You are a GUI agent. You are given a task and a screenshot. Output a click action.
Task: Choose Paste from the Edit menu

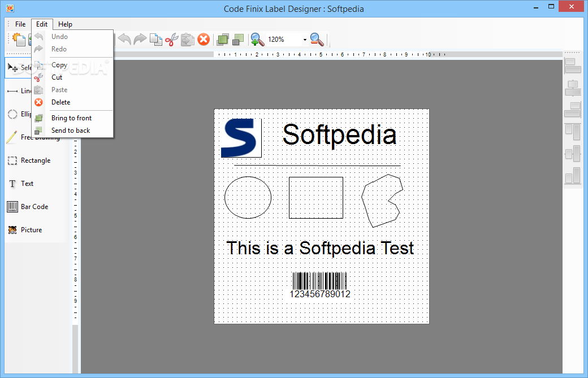click(72, 90)
